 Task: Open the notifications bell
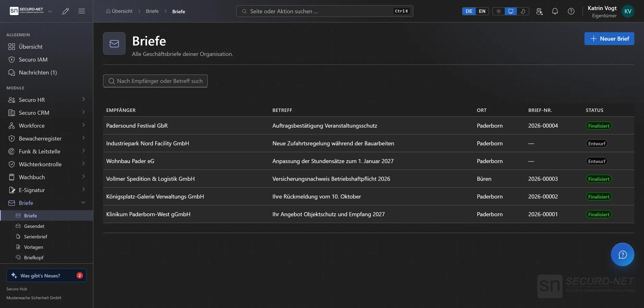click(x=555, y=11)
